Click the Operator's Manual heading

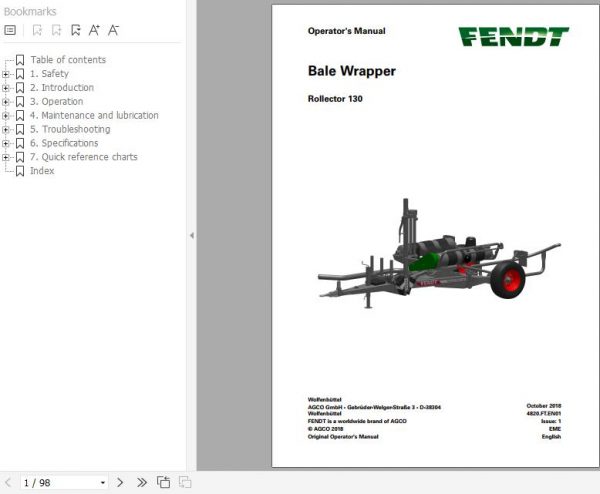[347, 31]
